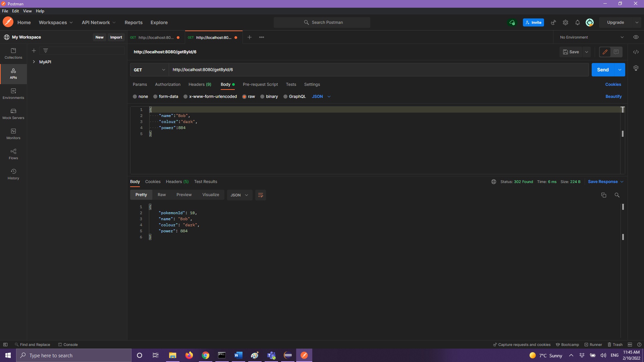
Task: Open the Flows sidebar panel
Action: click(x=13, y=154)
